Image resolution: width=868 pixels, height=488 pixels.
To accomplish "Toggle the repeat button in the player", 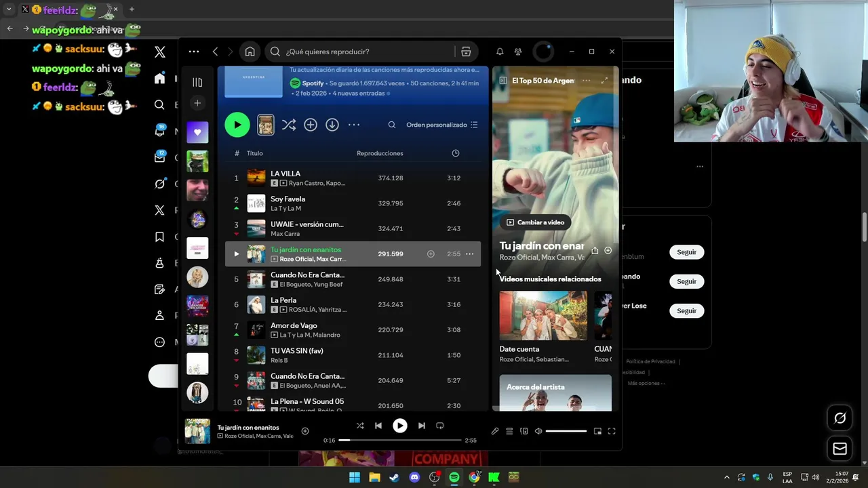I will tap(440, 426).
